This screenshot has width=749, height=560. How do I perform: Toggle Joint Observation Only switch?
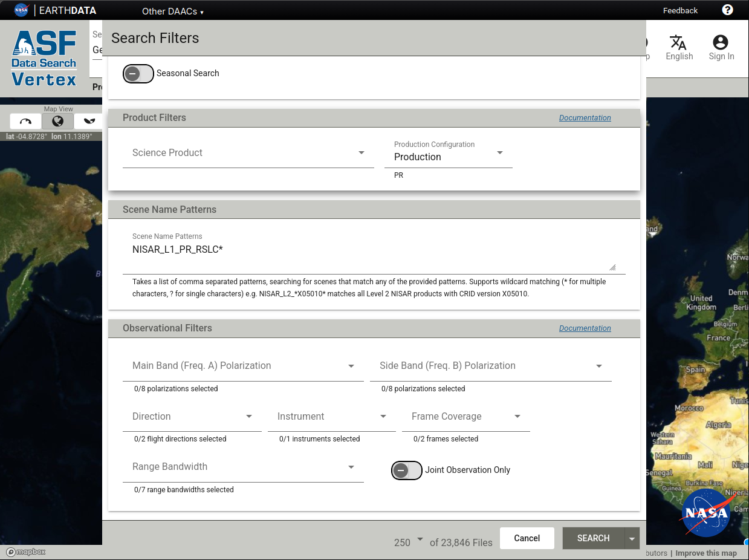407,470
